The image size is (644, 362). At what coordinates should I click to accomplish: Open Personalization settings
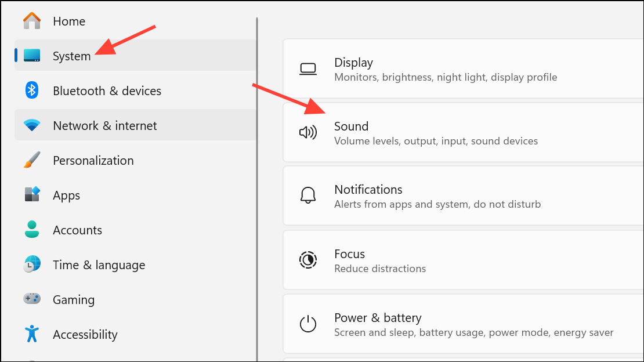pyautogui.click(x=135, y=160)
